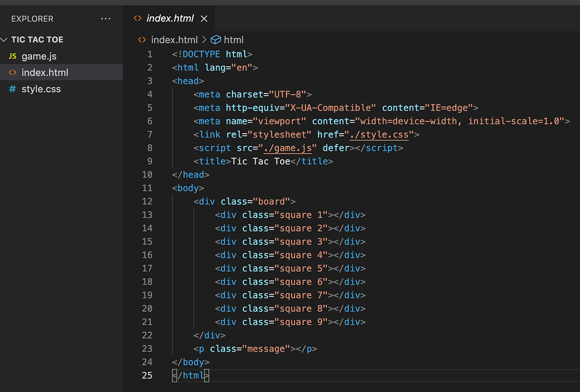This screenshot has width=580, height=392.
Task: Collapse the TIC TAC TOE folder chevron
Action: [x=4, y=39]
